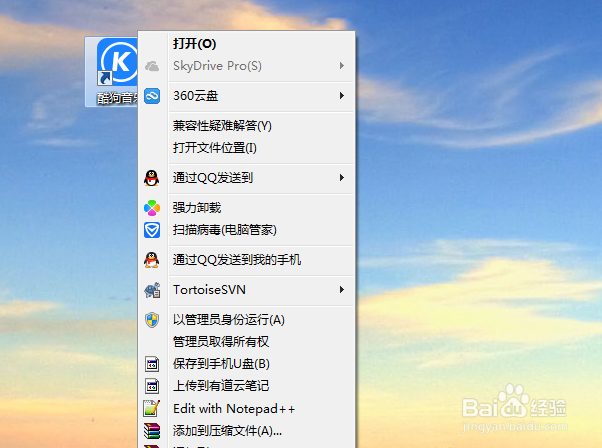Select 通过QQ发送到我的手机
This screenshot has width=602, height=448.
tap(246, 260)
